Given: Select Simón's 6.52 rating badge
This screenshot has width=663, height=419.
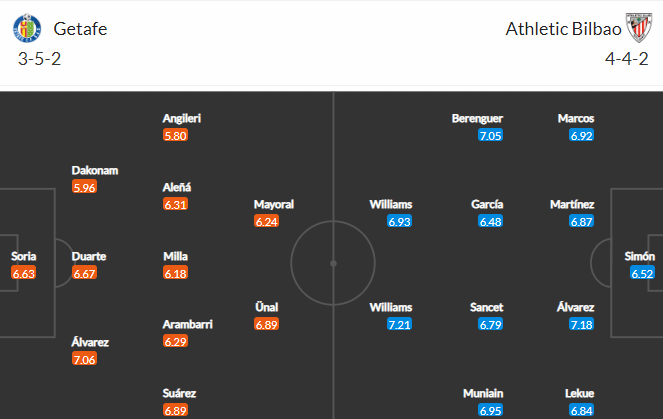Looking at the screenshot, I should pyautogui.click(x=642, y=273).
